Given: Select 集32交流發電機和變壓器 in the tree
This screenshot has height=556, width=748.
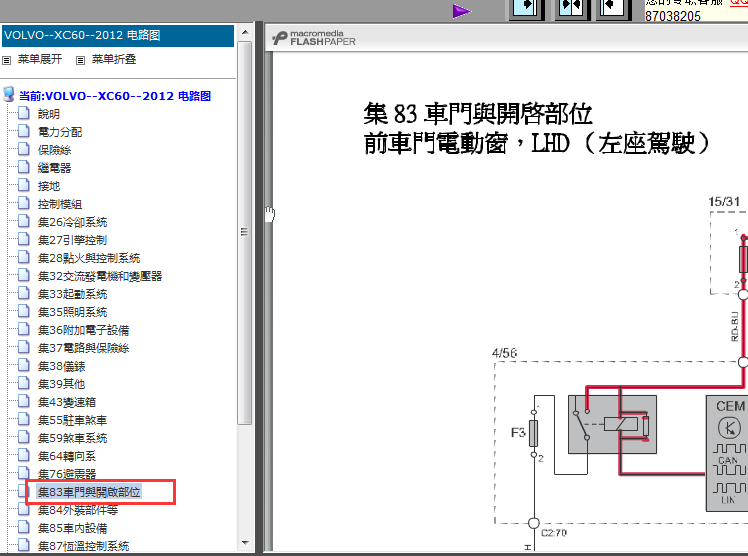Looking at the screenshot, I should click(100, 276).
